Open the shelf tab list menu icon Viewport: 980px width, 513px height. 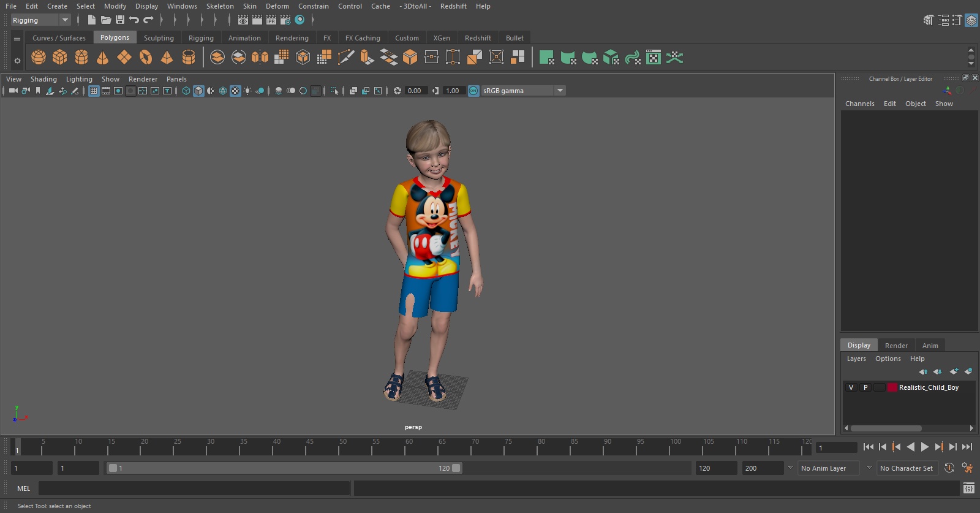point(17,39)
